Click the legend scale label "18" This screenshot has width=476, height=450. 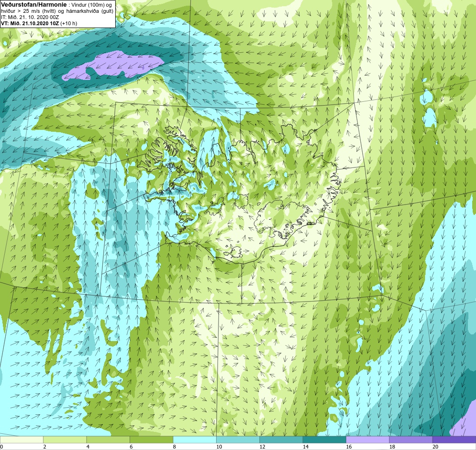[x=392, y=447]
